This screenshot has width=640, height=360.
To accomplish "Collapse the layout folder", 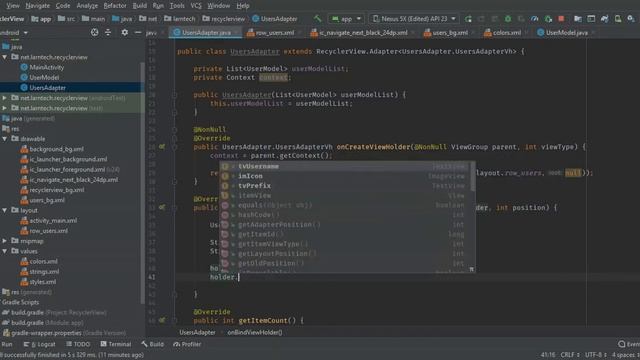I will pyautogui.click(x=4, y=210).
